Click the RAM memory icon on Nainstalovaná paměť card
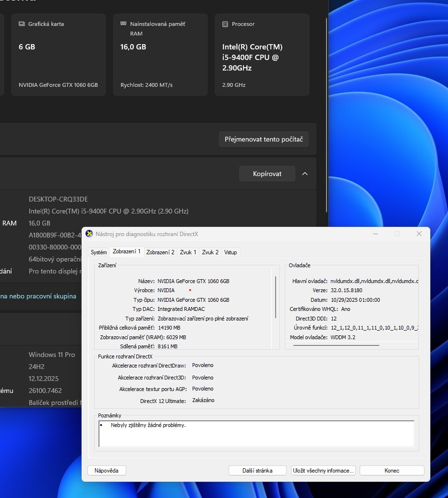 pyautogui.click(x=123, y=24)
